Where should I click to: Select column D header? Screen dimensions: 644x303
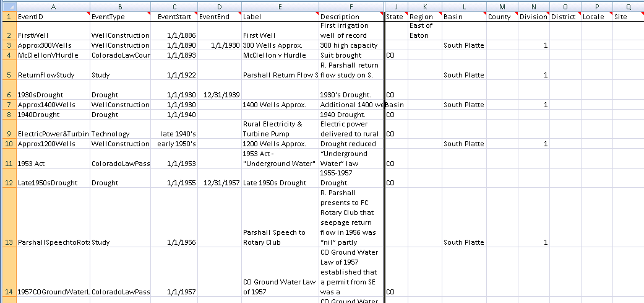click(x=220, y=6)
